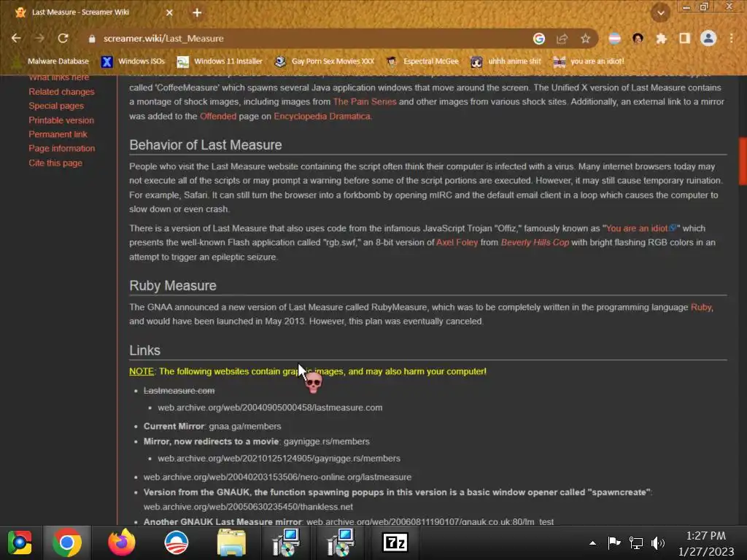The height and width of the screenshot is (560, 747).
Task: Click the page vertical scrollbar thumb
Action: 742,161
